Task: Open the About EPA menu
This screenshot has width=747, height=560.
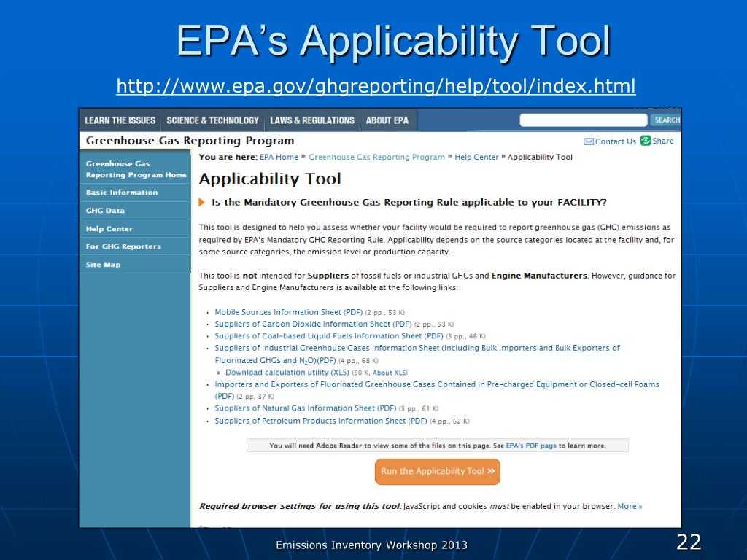Action: tap(387, 120)
